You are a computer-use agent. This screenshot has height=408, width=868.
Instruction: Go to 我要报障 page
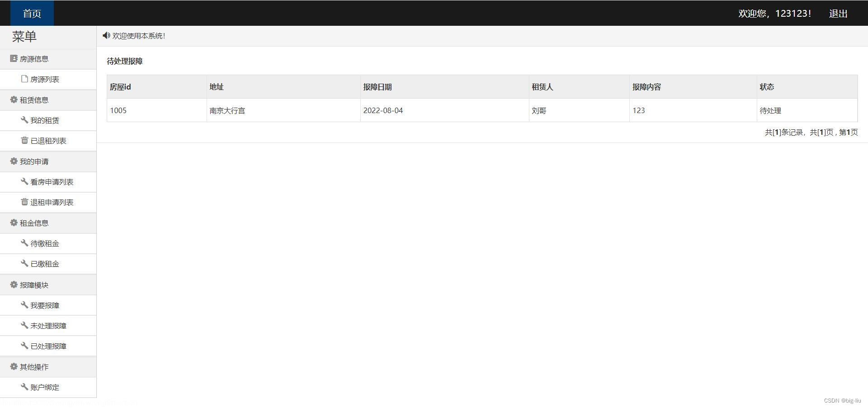coord(44,305)
